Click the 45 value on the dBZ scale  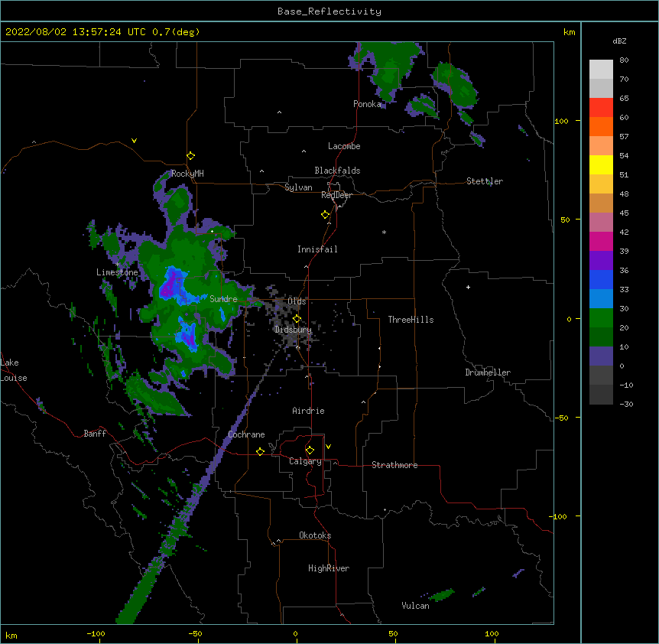click(624, 213)
